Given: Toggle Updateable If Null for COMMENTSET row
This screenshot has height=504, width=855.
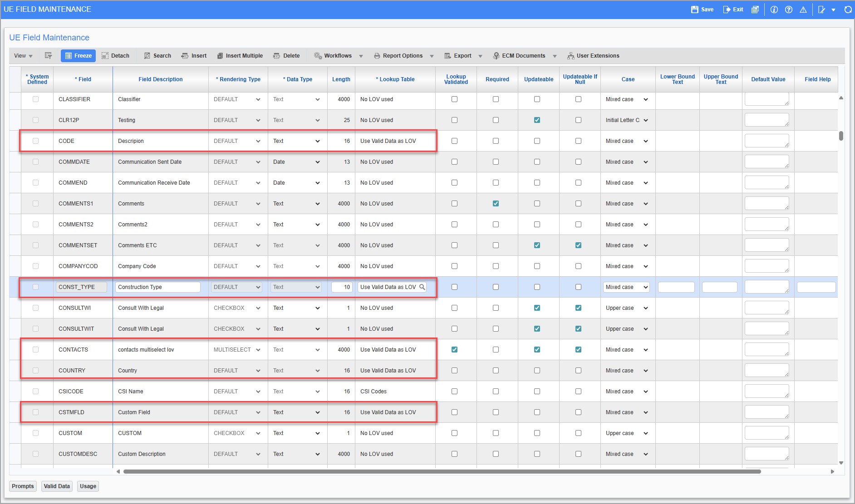Looking at the screenshot, I should coord(578,245).
